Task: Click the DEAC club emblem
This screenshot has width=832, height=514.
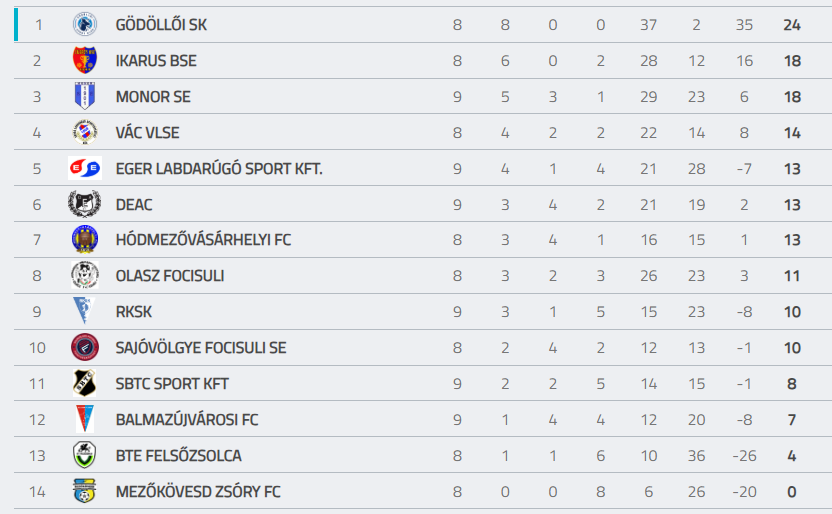Action: pos(85,204)
